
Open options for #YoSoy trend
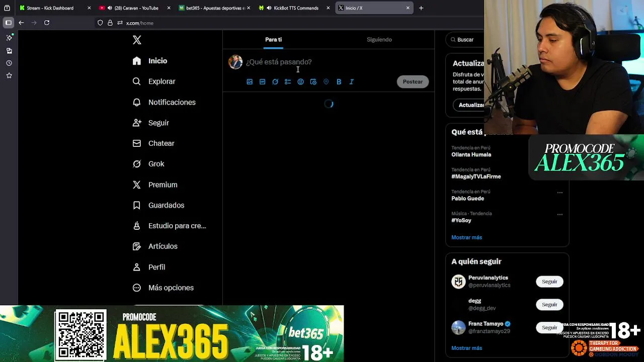click(559, 215)
